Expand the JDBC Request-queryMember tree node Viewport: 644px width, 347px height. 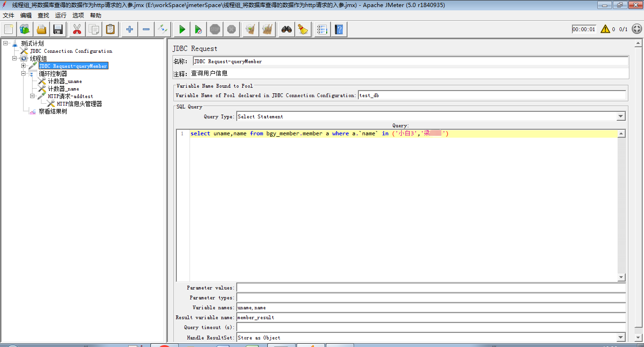tap(24, 66)
